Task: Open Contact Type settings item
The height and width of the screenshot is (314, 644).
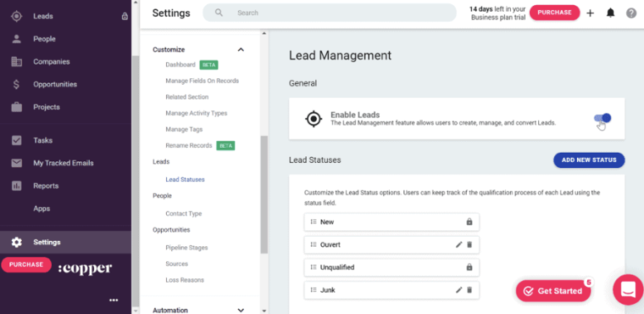Action: (x=184, y=214)
